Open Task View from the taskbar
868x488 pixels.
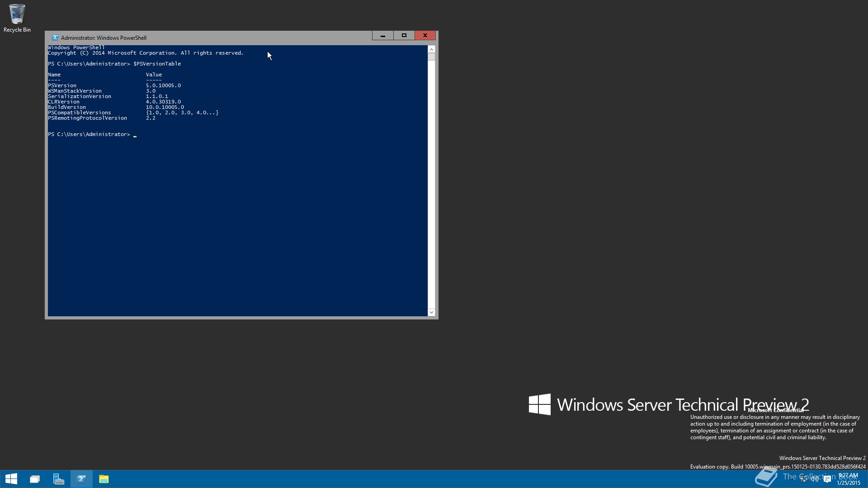tap(35, 479)
